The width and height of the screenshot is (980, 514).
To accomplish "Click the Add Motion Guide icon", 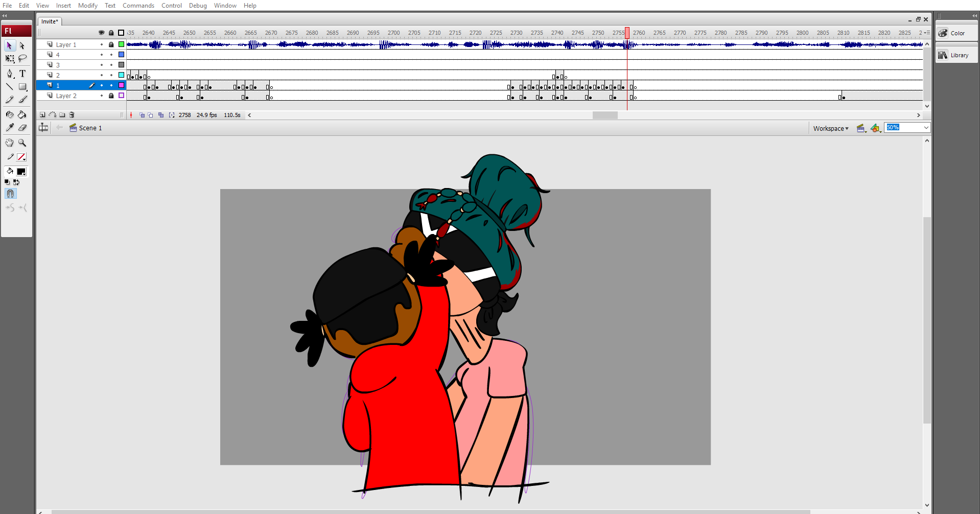I will tap(52, 115).
